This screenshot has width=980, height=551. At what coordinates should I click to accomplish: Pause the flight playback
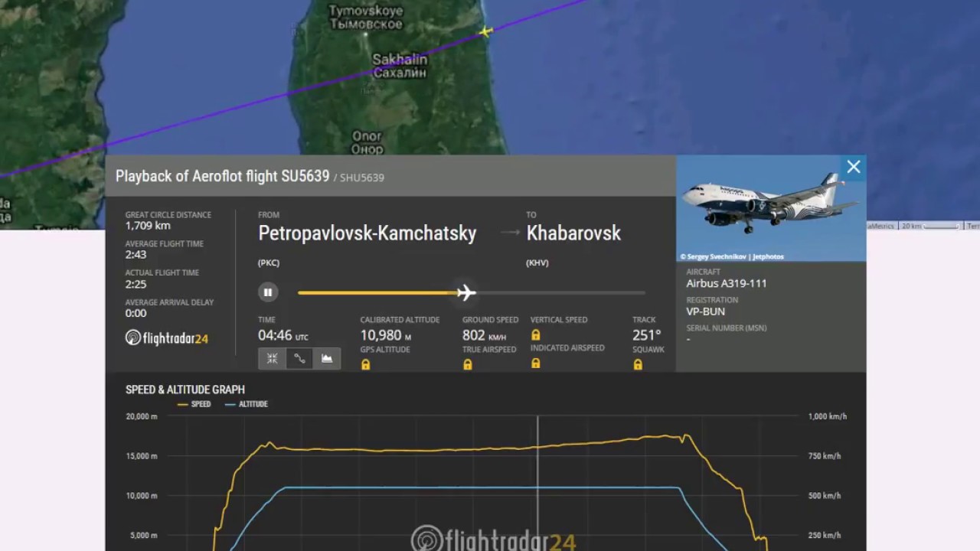click(268, 292)
